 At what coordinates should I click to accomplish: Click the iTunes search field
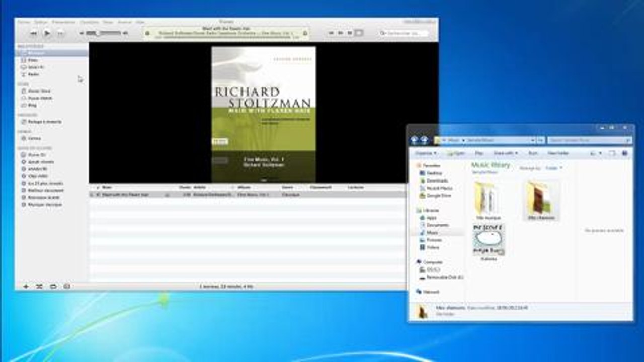tap(404, 33)
